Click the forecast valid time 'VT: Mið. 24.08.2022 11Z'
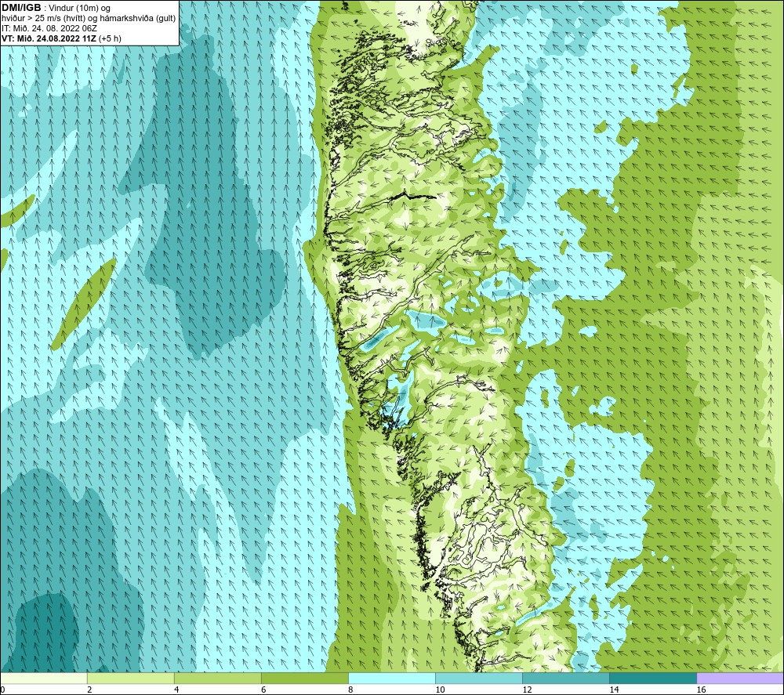 [x=49, y=38]
